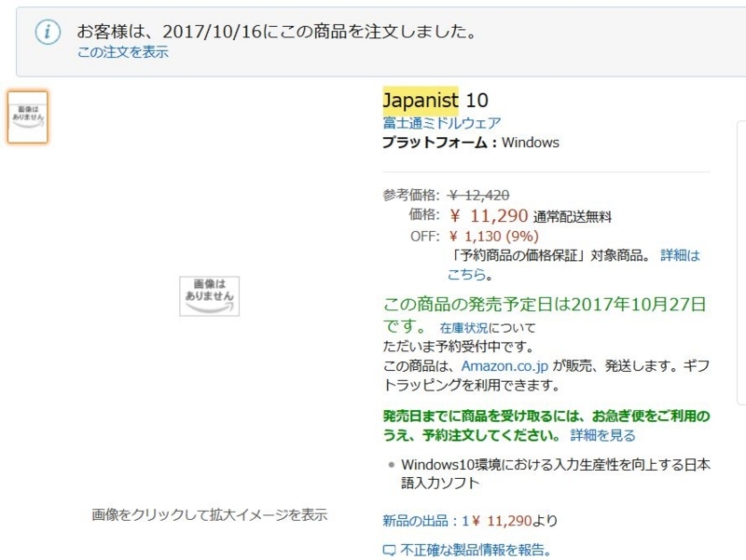746x560 pixels.
Task: Open the この注文を表示 link
Action: tap(123, 52)
